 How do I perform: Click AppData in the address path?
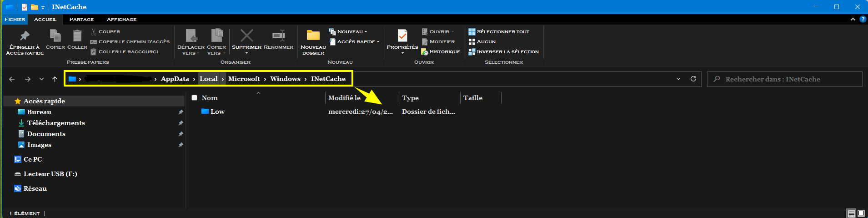click(175, 79)
